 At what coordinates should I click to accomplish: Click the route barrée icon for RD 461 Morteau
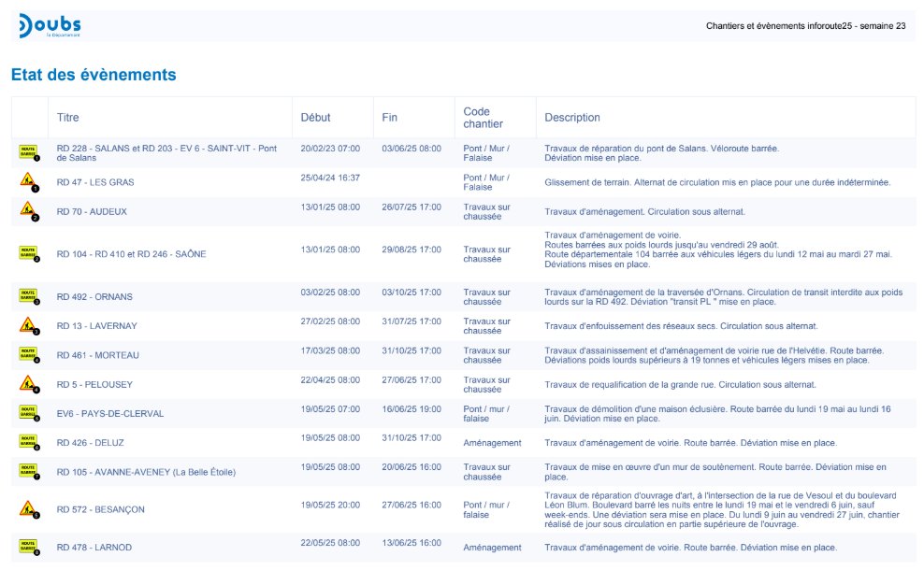point(29,355)
